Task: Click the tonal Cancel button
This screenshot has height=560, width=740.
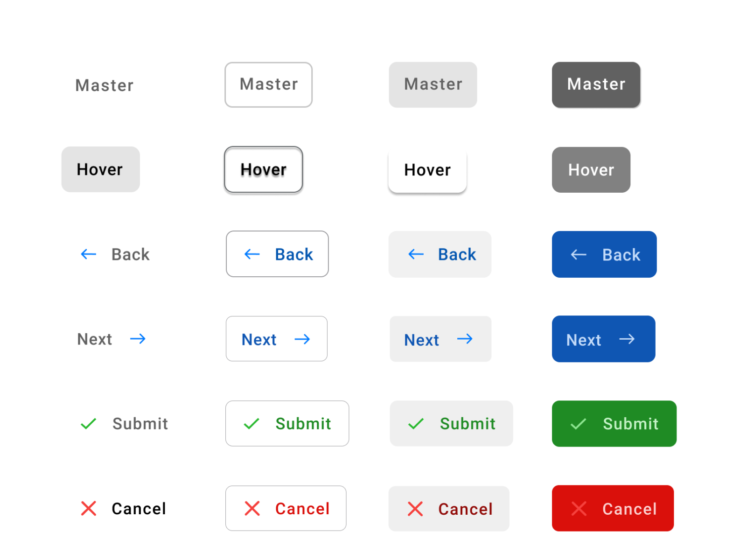Action: (449, 508)
